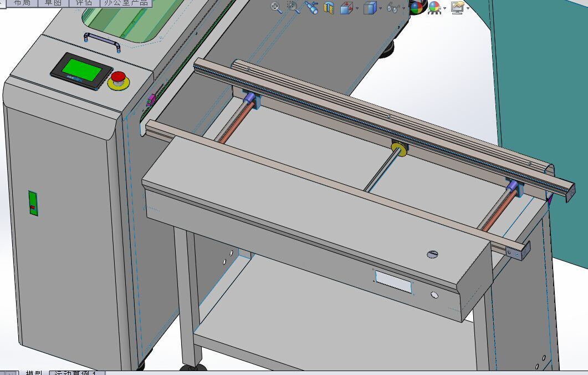Toggle the Section View tool
The width and height of the screenshot is (588, 375).
coord(329,8)
